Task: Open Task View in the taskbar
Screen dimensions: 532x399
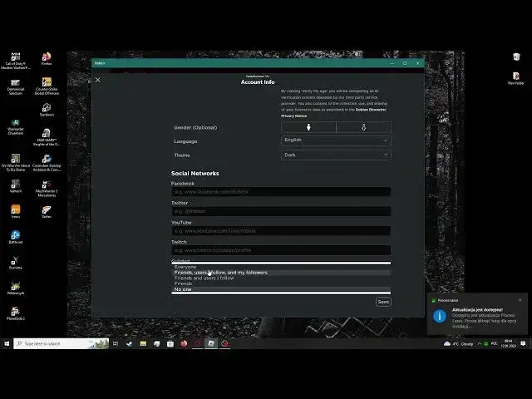Action: click(116, 343)
